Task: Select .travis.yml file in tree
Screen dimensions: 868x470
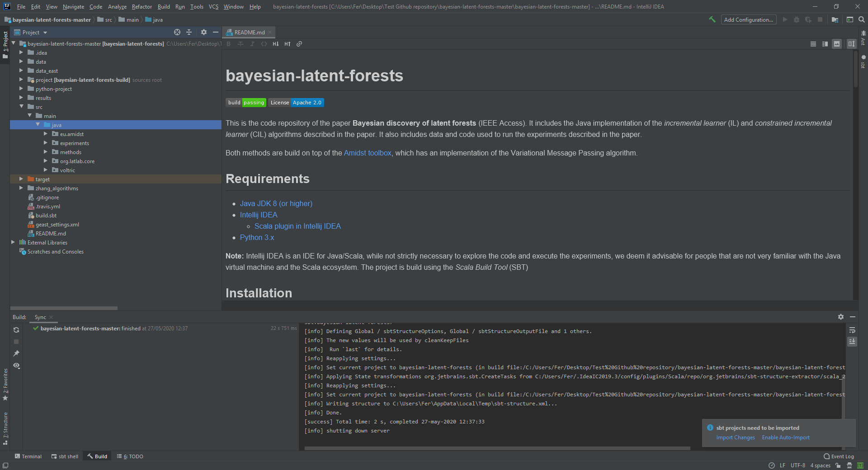Action: 48,207
